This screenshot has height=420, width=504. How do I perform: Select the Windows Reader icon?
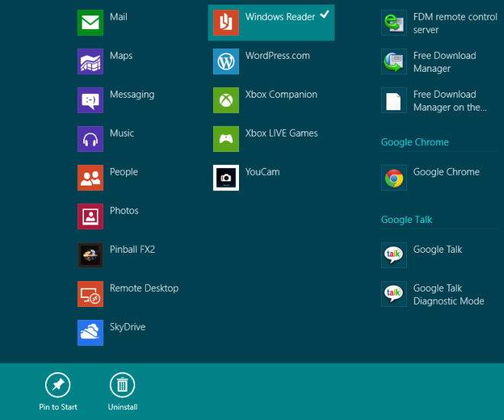(226, 22)
